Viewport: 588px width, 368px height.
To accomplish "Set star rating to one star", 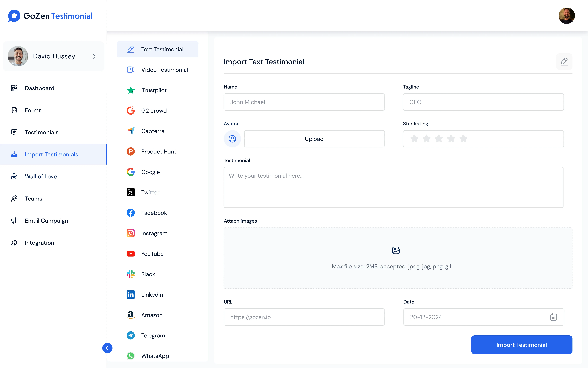I will [414, 139].
